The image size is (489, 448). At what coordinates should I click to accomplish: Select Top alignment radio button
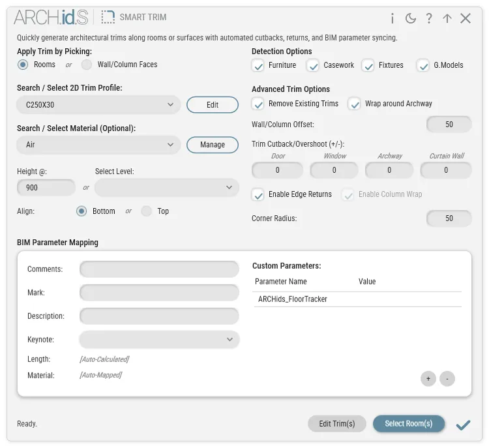(146, 211)
